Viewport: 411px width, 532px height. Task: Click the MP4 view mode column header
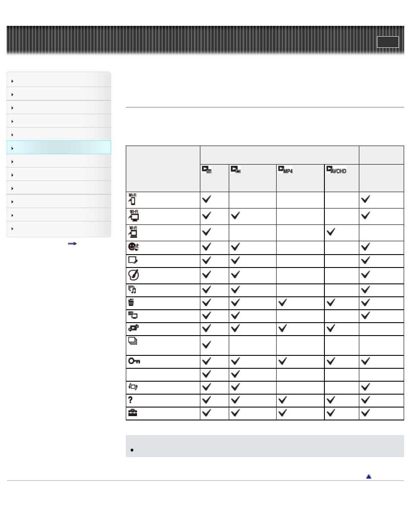286,170
